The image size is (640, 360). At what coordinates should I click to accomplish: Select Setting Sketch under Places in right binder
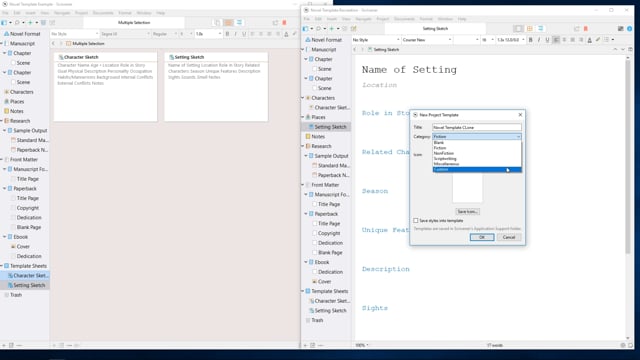point(330,127)
